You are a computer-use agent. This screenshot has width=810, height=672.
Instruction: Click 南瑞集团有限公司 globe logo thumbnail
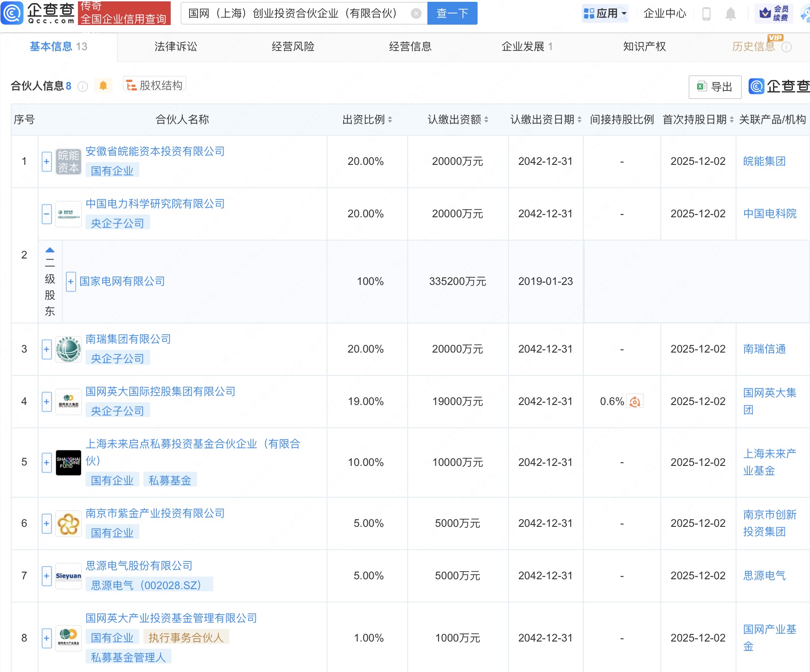[68, 349]
